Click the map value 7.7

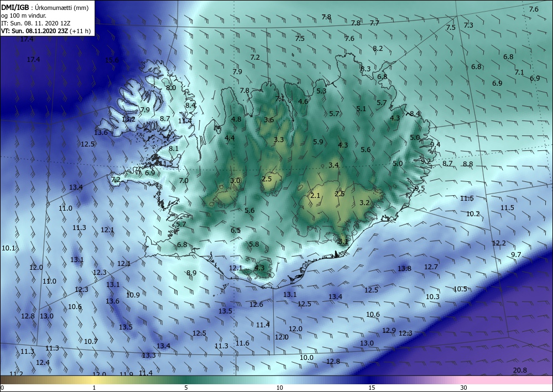pyautogui.click(x=374, y=23)
